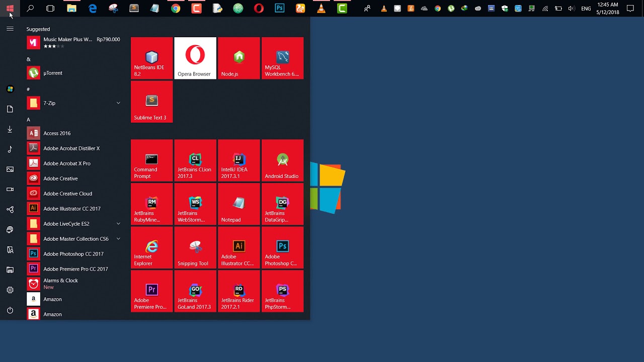Viewport: 644px width, 362px height.
Task: Launch the Sublime Text 3 tile
Action: click(x=151, y=102)
